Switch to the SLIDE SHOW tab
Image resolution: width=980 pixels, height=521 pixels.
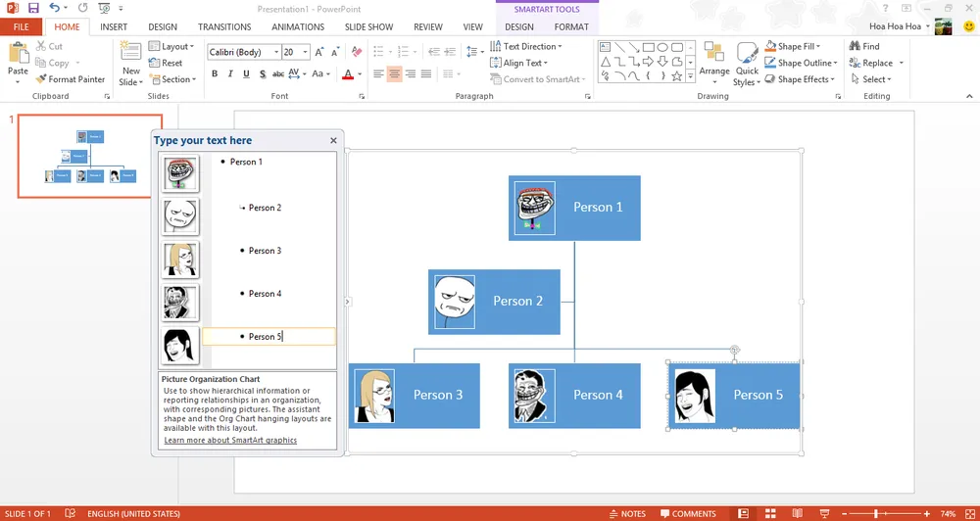coord(369,26)
